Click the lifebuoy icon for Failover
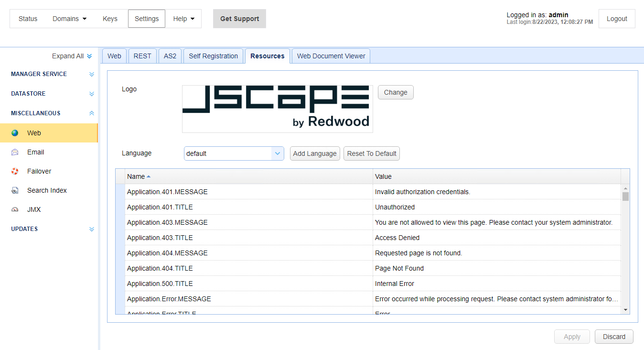 [15, 171]
